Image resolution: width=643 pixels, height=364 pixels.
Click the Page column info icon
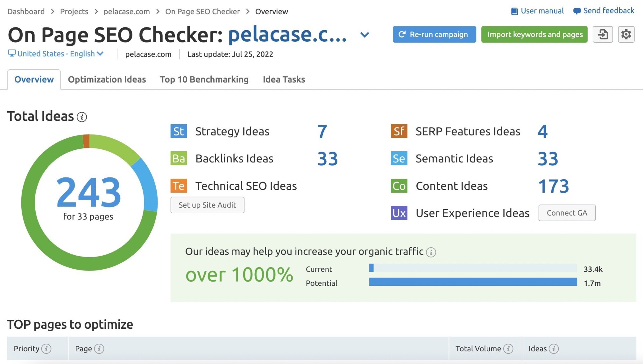click(99, 349)
